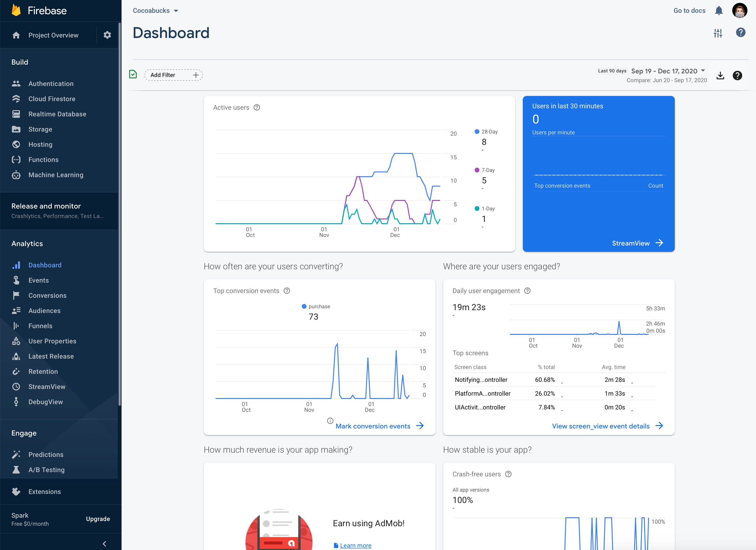Click the User Properties shapes icon
756x550 pixels.
tap(16, 341)
